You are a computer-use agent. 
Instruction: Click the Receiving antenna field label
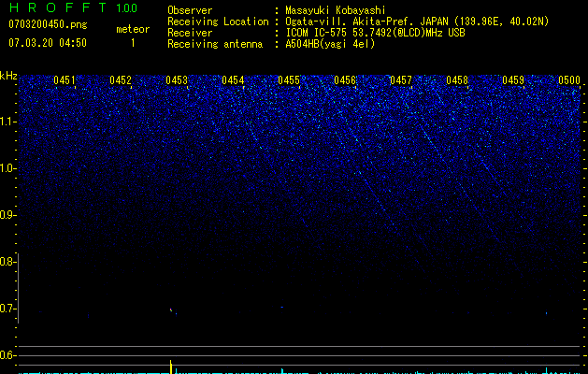pyautogui.click(x=215, y=44)
